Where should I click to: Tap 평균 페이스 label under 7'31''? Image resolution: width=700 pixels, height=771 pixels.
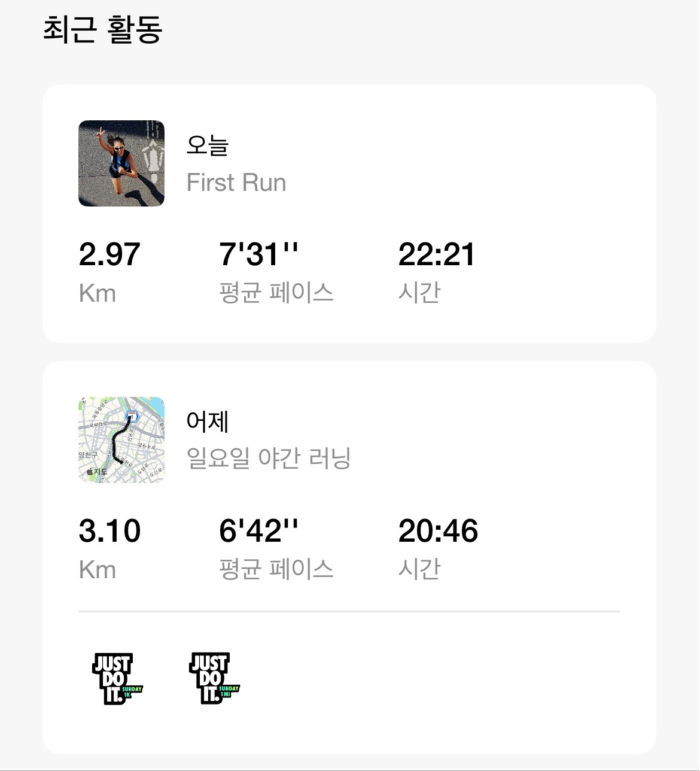click(276, 293)
